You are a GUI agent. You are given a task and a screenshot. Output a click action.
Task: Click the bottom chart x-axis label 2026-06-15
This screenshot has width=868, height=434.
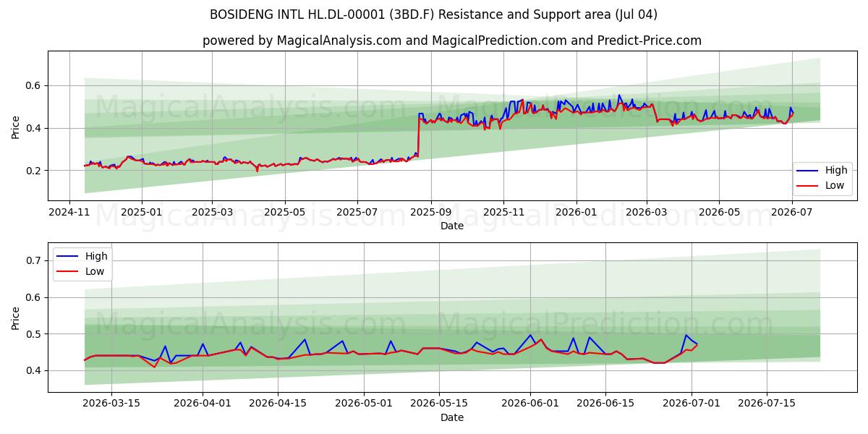tap(605, 404)
